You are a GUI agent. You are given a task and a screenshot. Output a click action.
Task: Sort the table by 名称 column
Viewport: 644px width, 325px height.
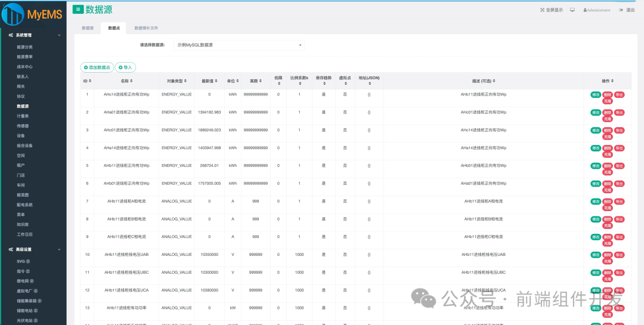click(126, 81)
